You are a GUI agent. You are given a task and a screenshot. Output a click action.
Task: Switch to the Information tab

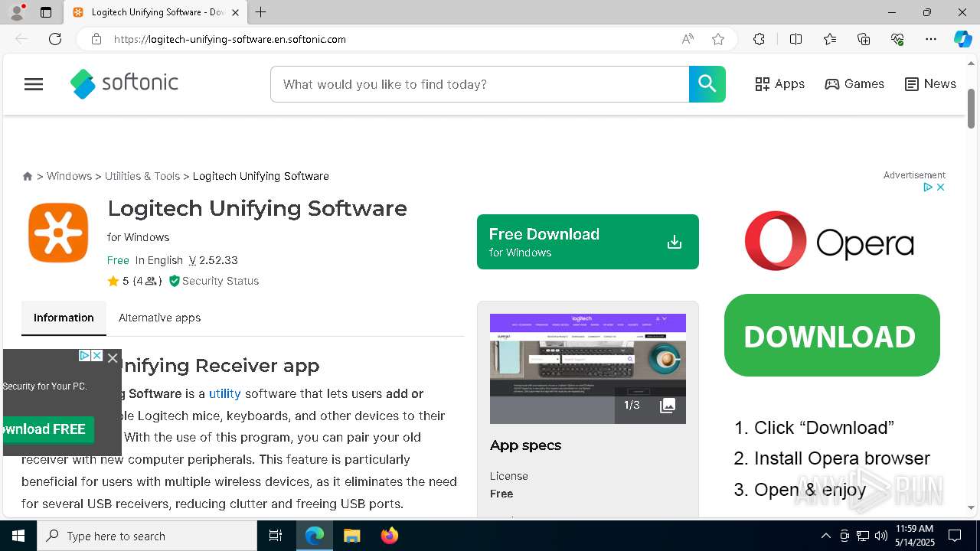64,318
